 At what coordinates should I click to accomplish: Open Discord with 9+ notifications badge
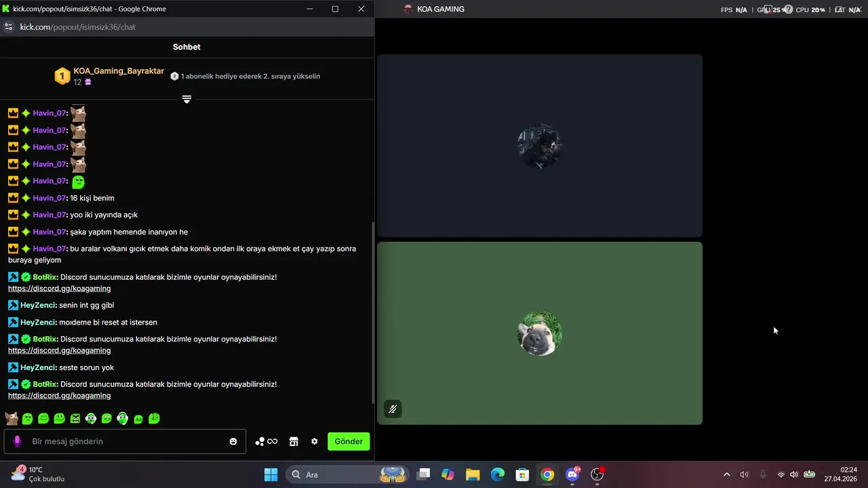point(572,474)
